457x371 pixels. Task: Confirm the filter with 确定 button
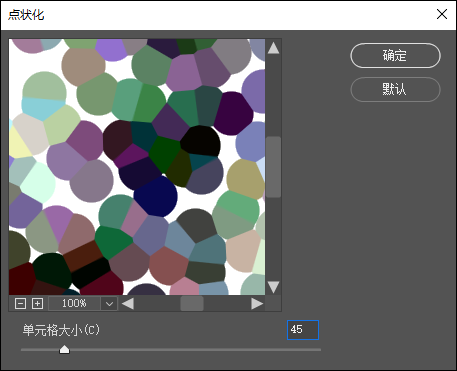tap(395, 55)
